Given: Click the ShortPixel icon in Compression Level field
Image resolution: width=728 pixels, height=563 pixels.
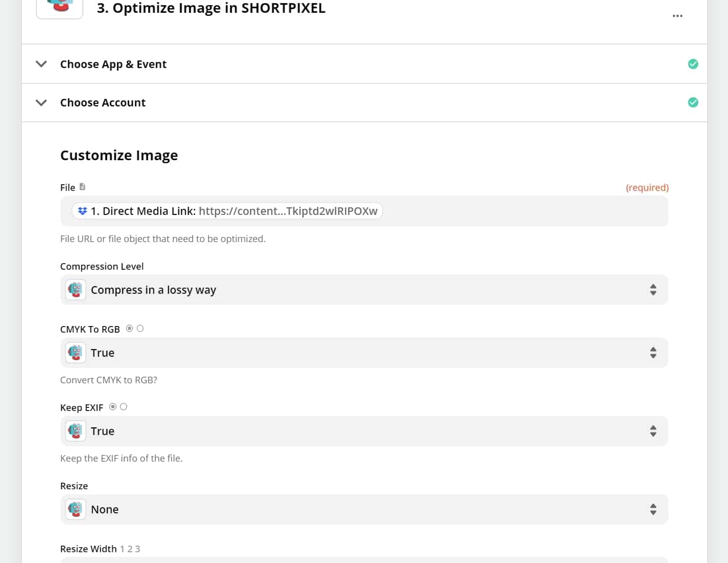Looking at the screenshot, I should click(x=76, y=290).
